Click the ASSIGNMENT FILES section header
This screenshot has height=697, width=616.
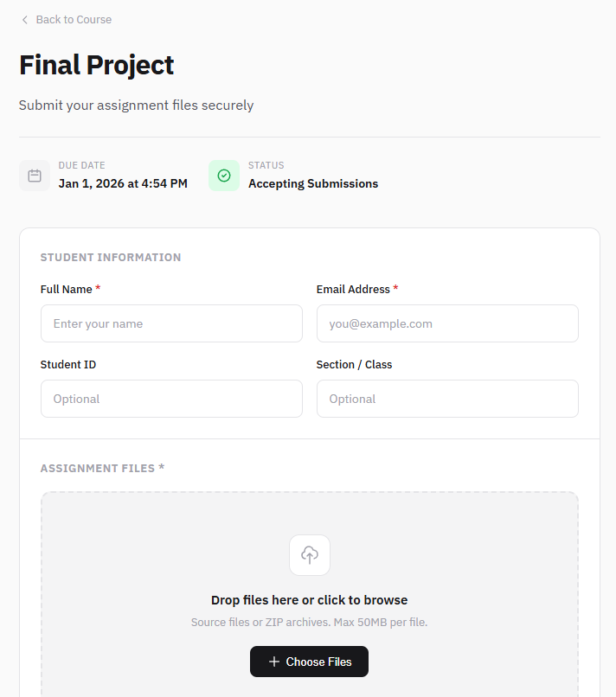pyautogui.click(x=102, y=468)
